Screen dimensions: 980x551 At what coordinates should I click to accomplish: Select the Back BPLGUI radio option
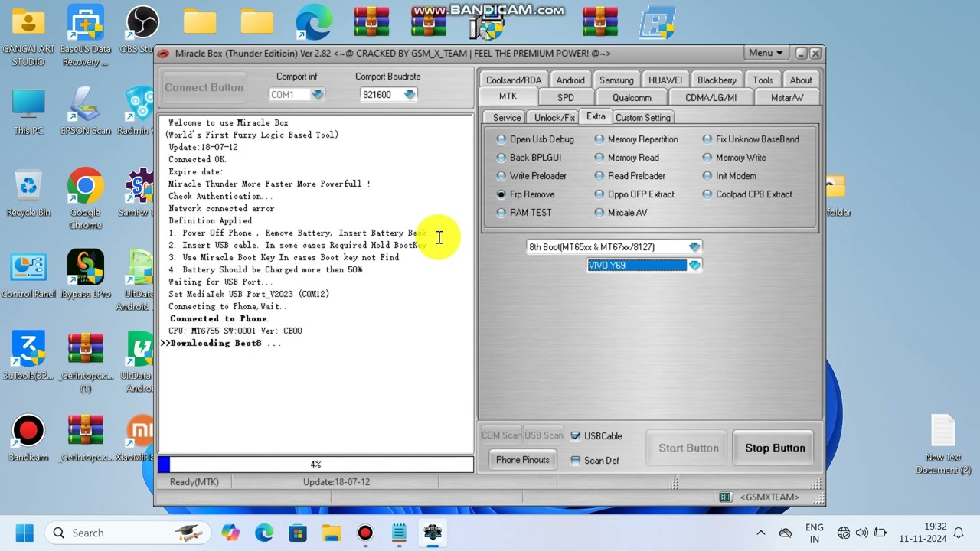tap(529, 158)
